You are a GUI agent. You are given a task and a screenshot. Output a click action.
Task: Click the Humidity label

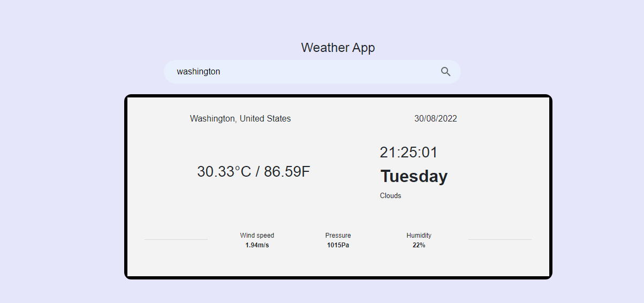pyautogui.click(x=419, y=236)
